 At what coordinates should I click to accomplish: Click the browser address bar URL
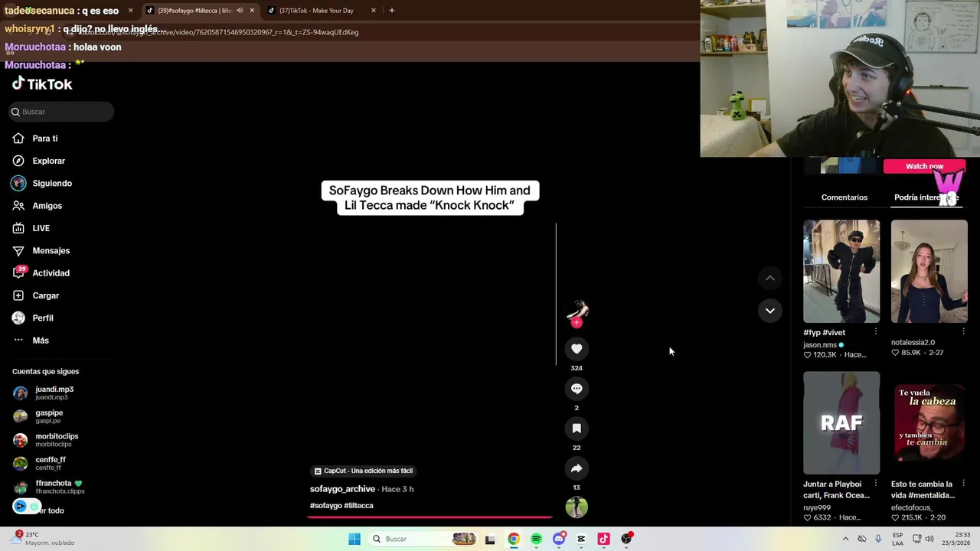coord(218,32)
